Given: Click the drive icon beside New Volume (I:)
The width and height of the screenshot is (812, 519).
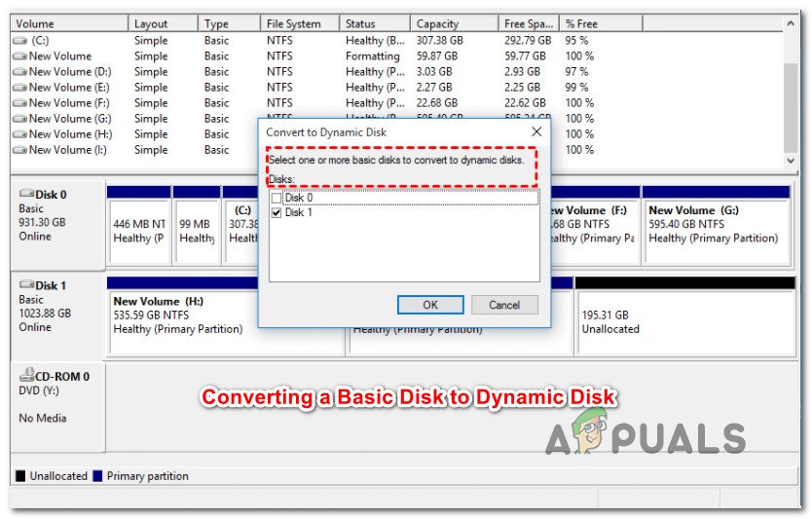Looking at the screenshot, I should pyautogui.click(x=19, y=149).
